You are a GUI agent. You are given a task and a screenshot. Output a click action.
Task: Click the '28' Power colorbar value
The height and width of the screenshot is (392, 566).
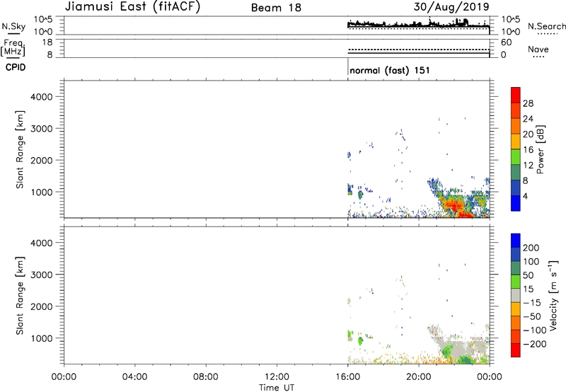pos(528,103)
